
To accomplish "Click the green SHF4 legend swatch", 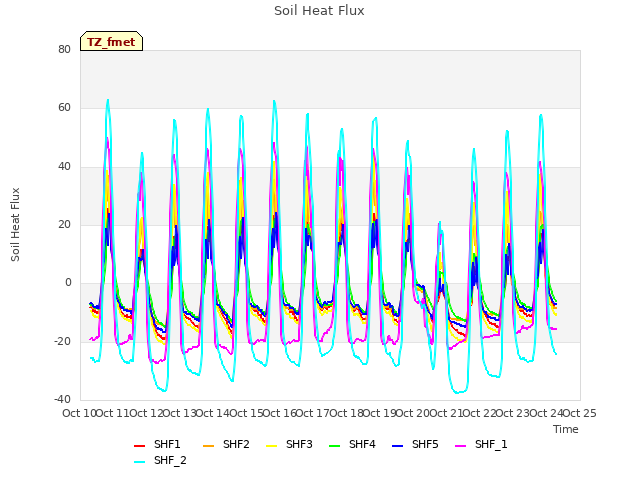I will 335,446.
